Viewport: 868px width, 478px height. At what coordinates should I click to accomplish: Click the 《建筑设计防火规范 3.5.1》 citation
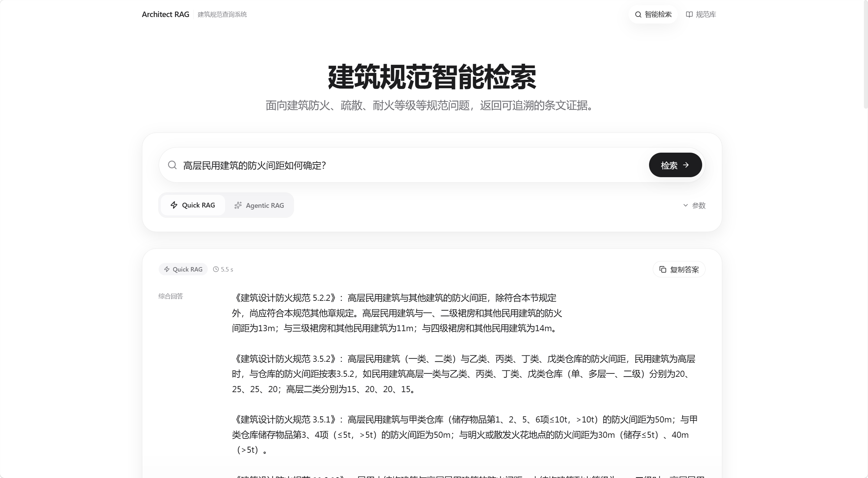(x=286, y=419)
